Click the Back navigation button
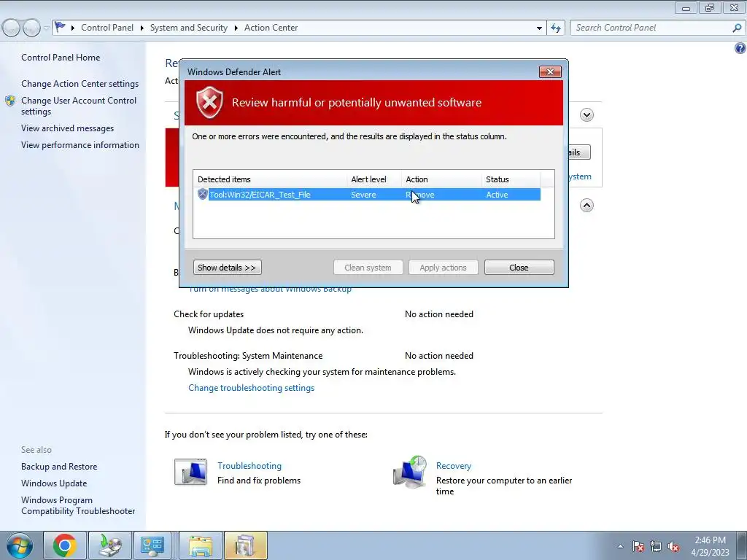 coord(12,28)
